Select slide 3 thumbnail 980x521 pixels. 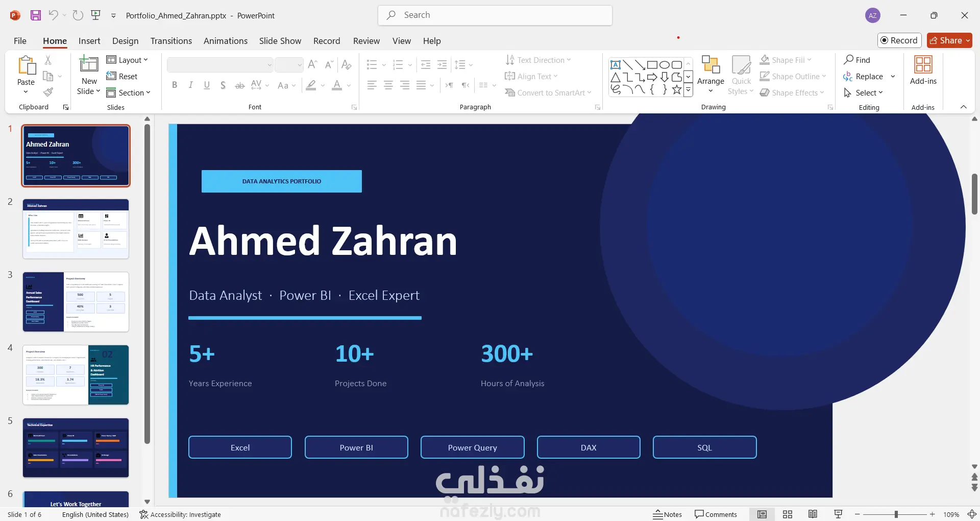(76, 302)
